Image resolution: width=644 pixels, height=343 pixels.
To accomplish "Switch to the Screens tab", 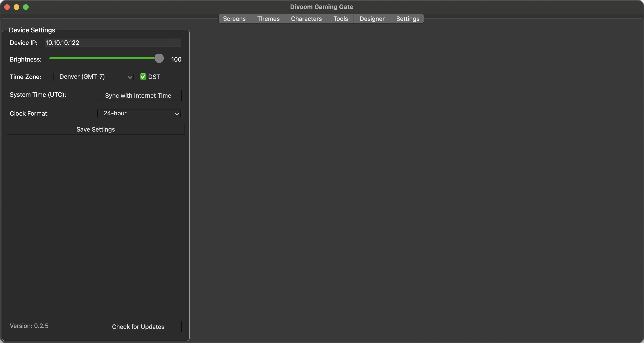I will (234, 19).
